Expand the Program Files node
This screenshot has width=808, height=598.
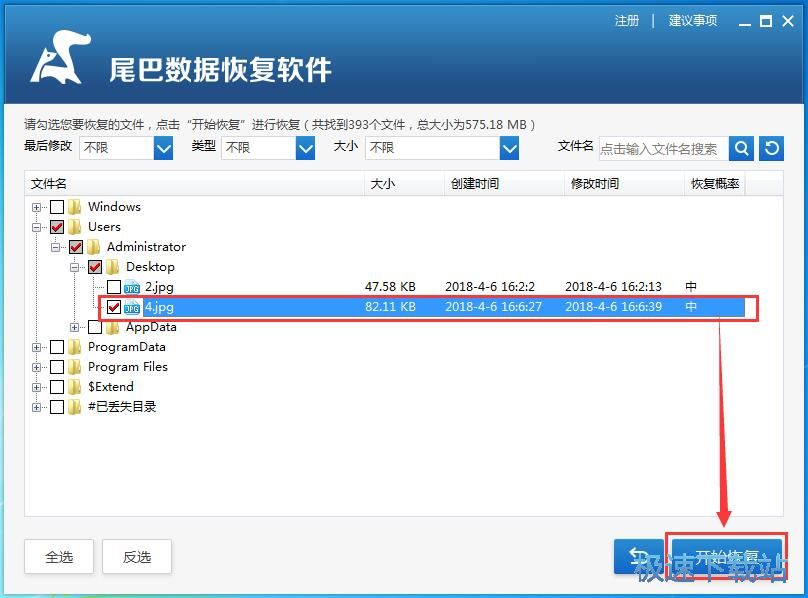(x=36, y=368)
